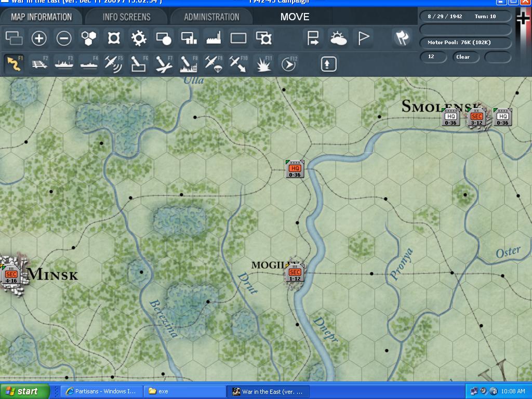The height and width of the screenshot is (399, 532).
Task: Click the plain rectangle icon
Action: point(238,38)
